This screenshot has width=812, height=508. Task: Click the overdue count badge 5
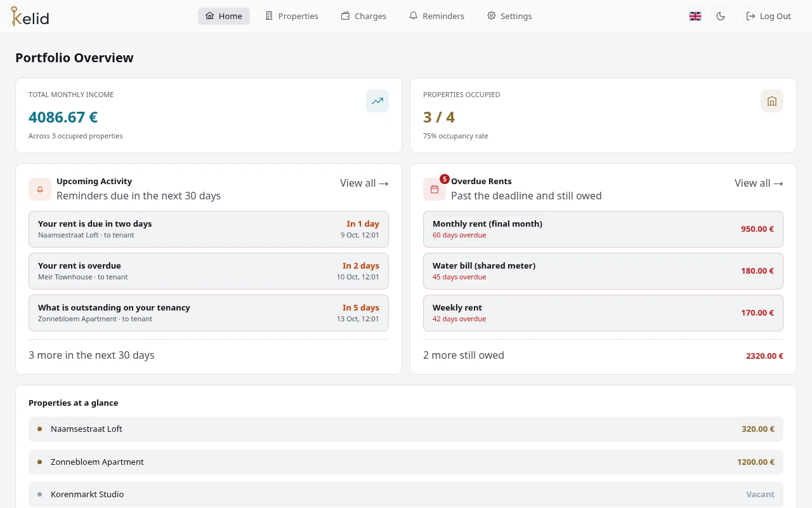click(445, 179)
